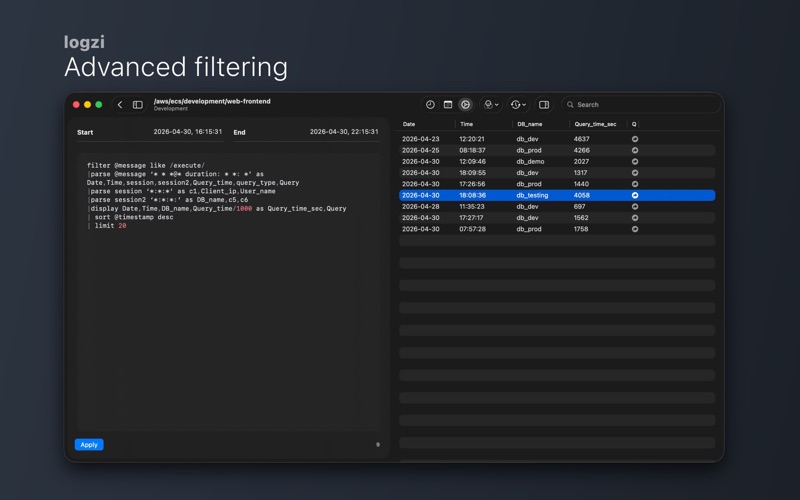Click the Start label
800x500 pixels.
[85, 132]
